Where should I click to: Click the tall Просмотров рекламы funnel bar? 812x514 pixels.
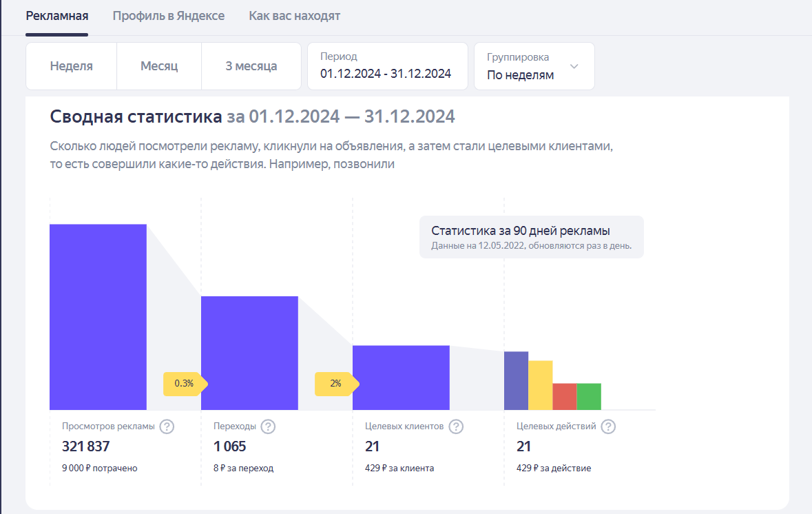[x=98, y=317]
